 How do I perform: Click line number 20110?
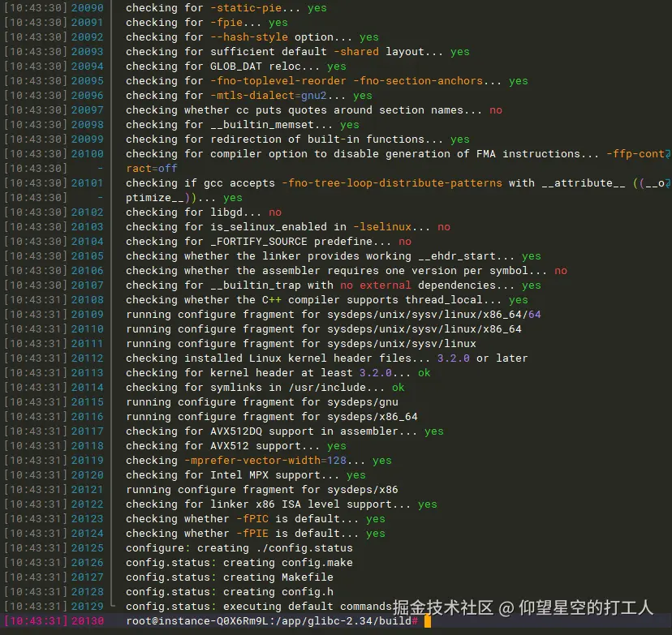click(87, 328)
